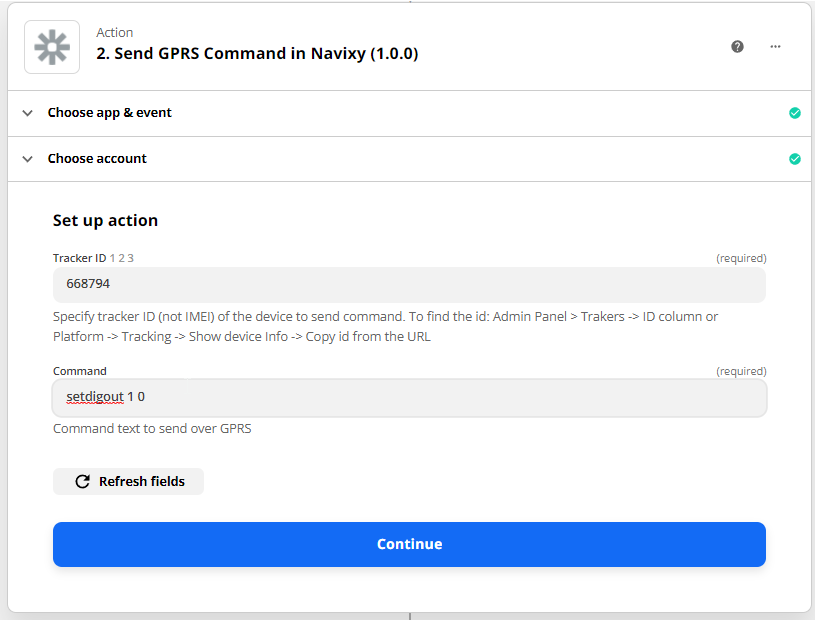Click the Command text to send over GPRS hint
This screenshot has width=817, height=620.
pyautogui.click(x=152, y=429)
